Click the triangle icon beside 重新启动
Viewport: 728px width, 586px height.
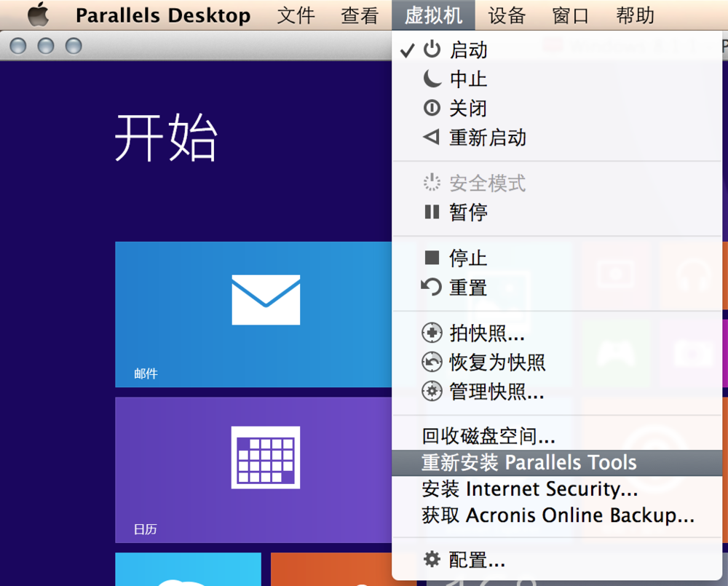click(x=431, y=137)
